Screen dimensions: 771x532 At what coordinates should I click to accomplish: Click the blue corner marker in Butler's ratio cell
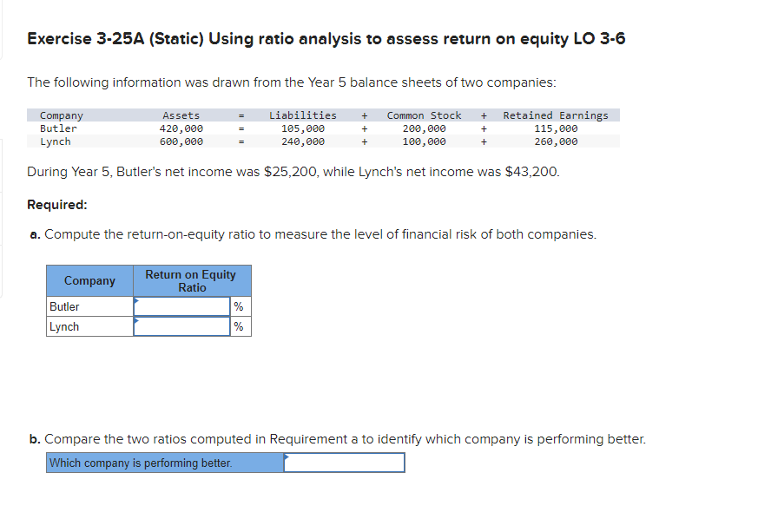(137, 300)
